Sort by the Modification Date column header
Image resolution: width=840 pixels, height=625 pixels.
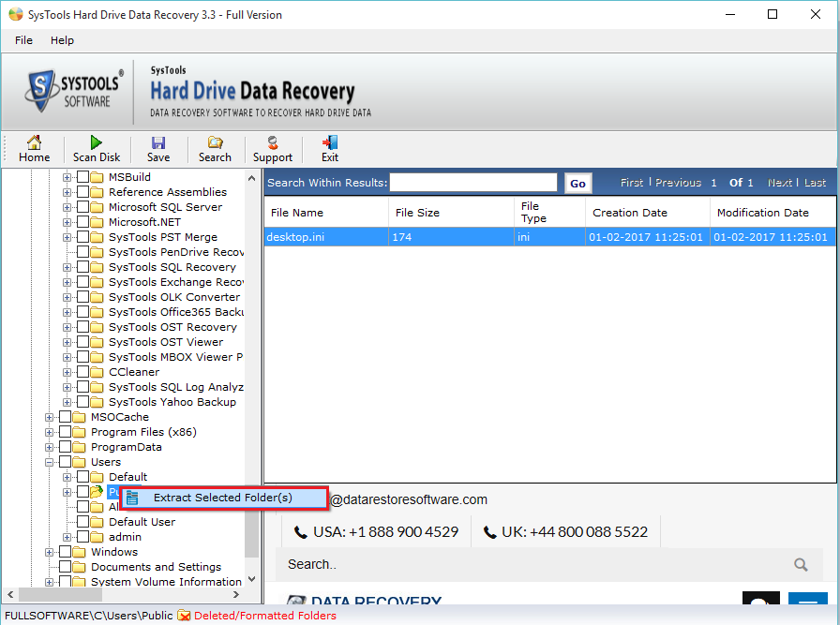[772, 213]
